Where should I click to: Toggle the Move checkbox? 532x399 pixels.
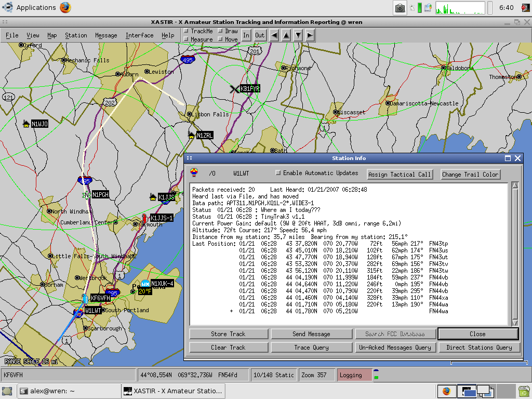(220, 39)
